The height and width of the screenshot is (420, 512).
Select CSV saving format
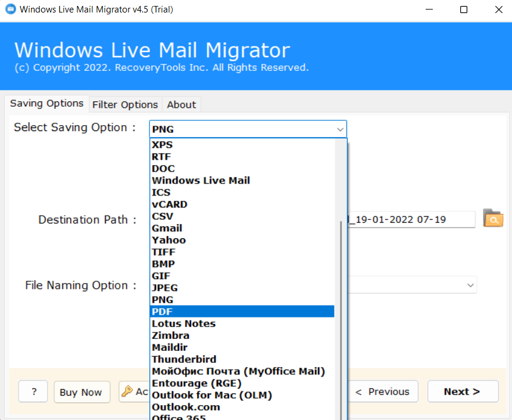tap(242, 216)
